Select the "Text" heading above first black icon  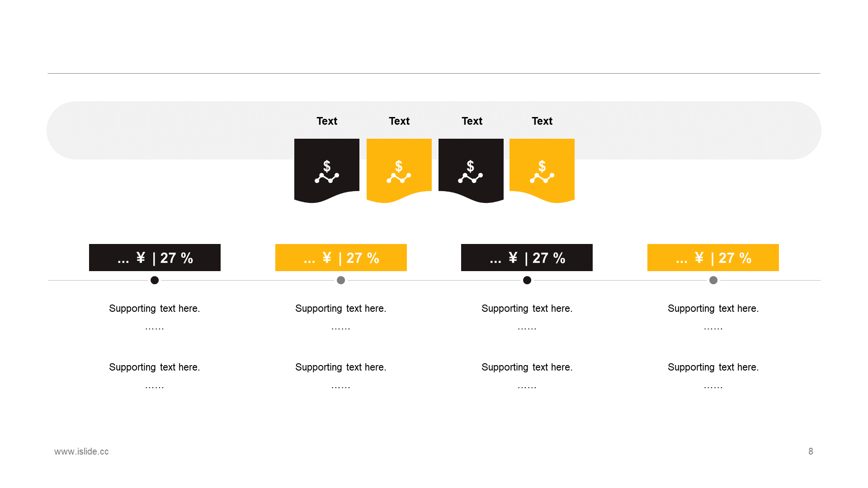pyautogui.click(x=327, y=121)
